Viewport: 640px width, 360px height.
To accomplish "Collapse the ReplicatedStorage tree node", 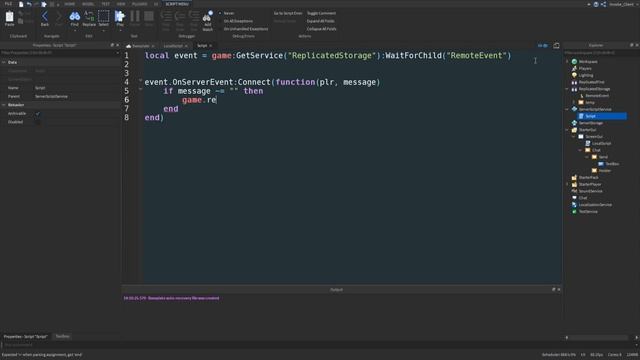I will [567, 89].
